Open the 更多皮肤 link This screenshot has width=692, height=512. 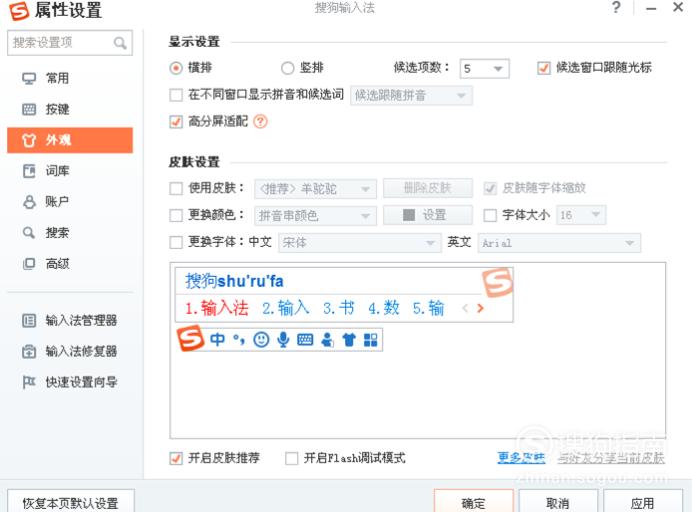[x=521, y=458]
